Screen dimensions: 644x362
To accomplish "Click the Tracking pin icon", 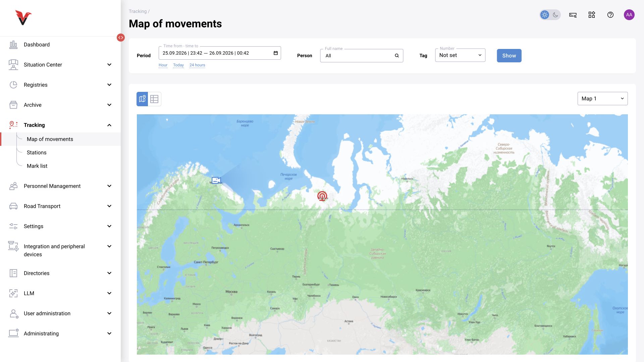I will click(13, 125).
